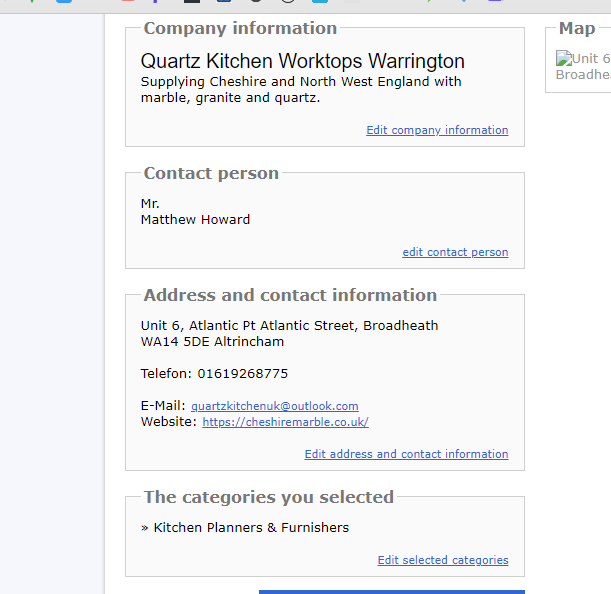Click the address line Unit 6, Atlantic Pt
Image resolution: width=611 pixels, height=594 pixels.
[x=290, y=326]
